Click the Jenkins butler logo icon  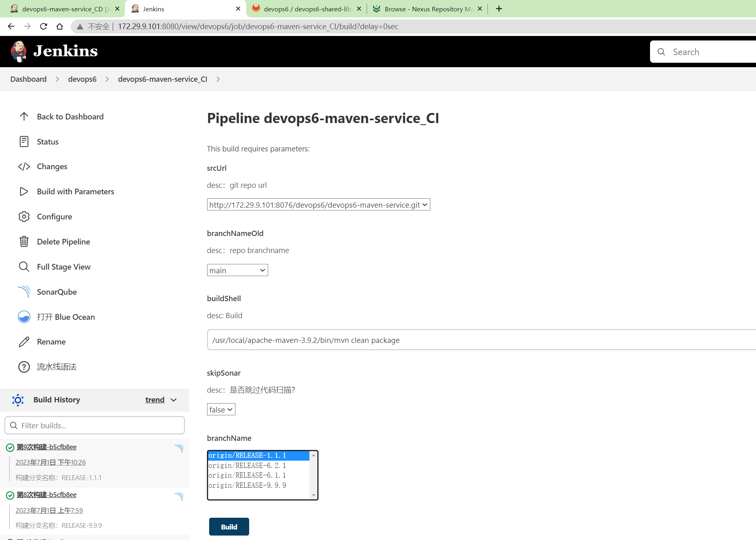(19, 51)
